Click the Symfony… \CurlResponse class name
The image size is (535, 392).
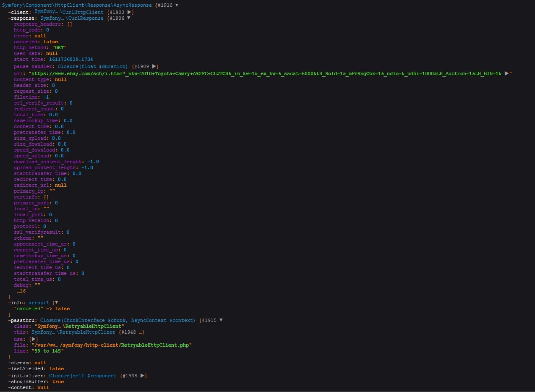(72, 18)
